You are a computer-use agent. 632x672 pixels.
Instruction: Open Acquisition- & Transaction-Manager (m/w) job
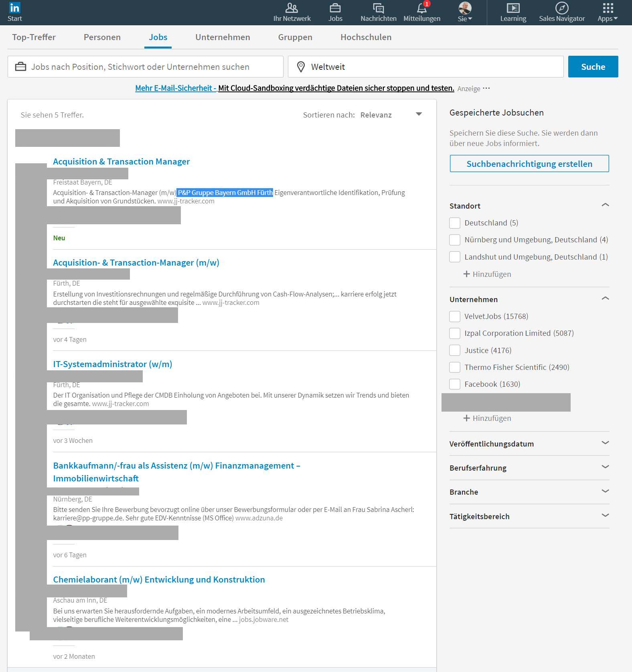[x=136, y=262]
